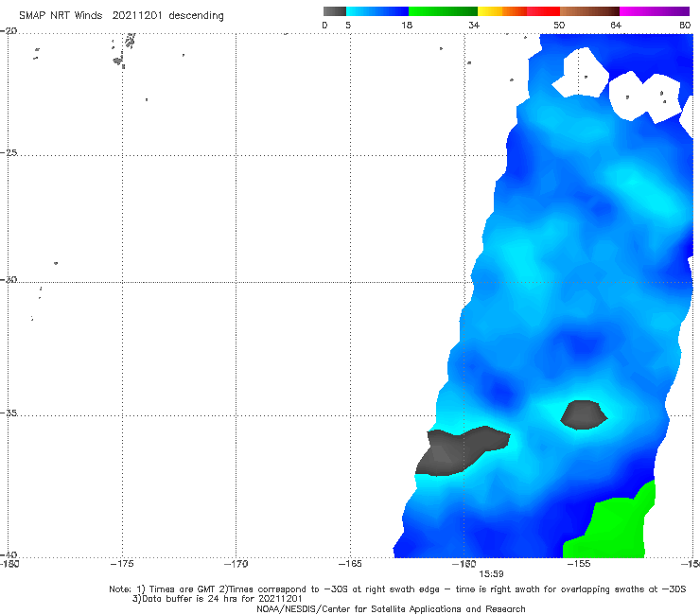Click the longitude axis label '-155'
Image resolution: width=700 pixels, height=615 pixels.
[x=579, y=564]
